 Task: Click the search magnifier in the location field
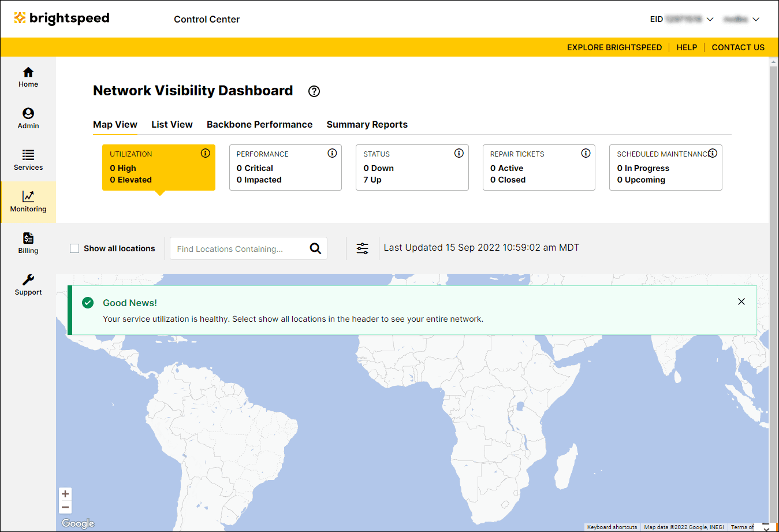point(315,248)
